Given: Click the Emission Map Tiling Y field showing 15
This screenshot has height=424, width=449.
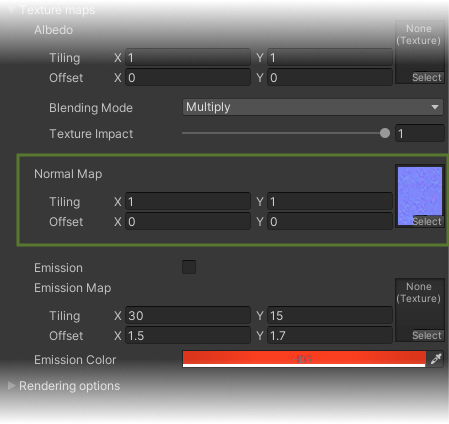Looking at the screenshot, I should (x=330, y=315).
